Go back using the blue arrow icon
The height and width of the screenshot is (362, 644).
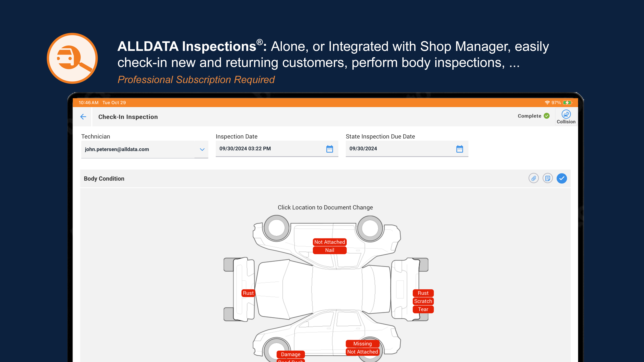(x=83, y=117)
